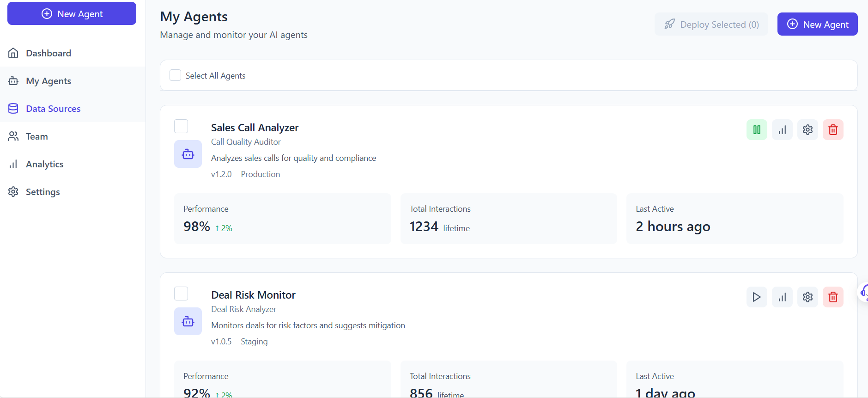Open Deal Risk Monitor settings gear
Screen dimensions: 868x398
tap(807, 297)
